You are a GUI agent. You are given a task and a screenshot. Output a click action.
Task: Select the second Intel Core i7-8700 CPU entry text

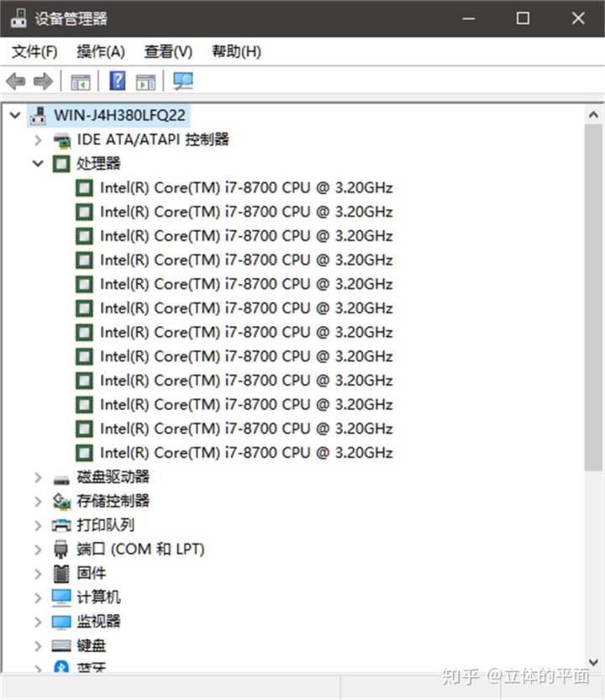[x=246, y=212]
